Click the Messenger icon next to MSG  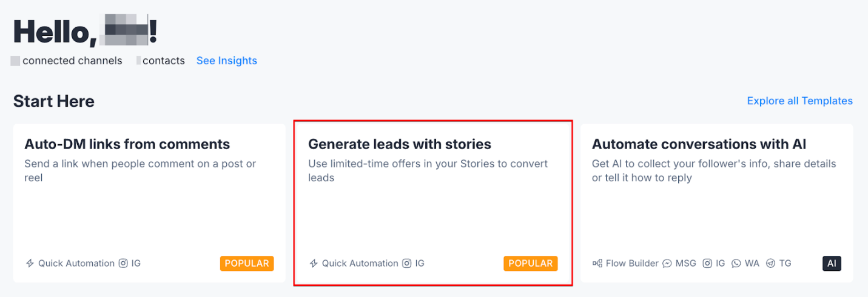[667, 264]
